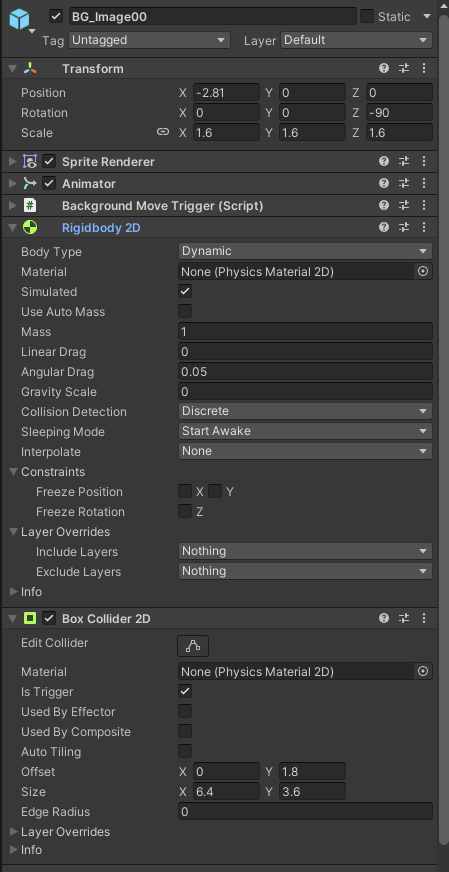
Task: Open Animator help icon
Action: 384,183
